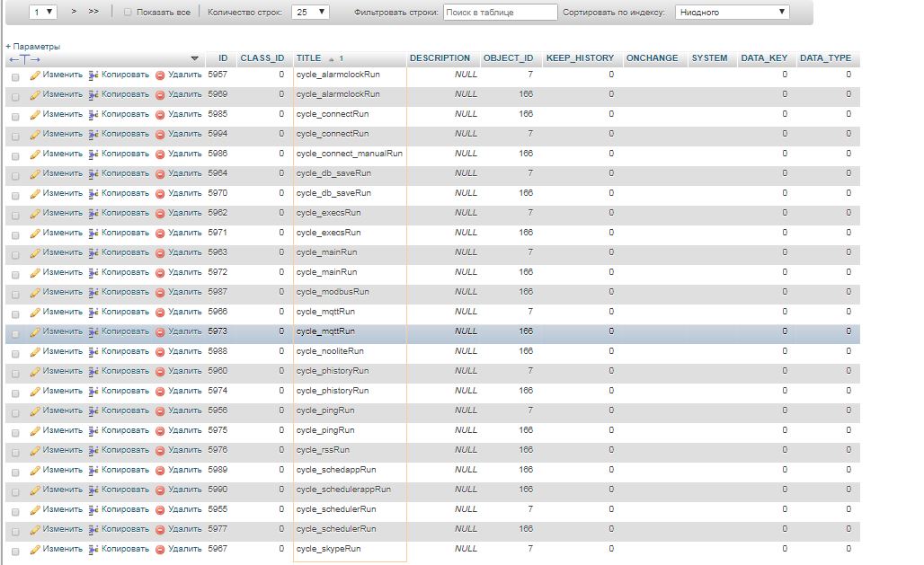
Task: Click the pencil edit icon for row 5957
Action: [35, 75]
